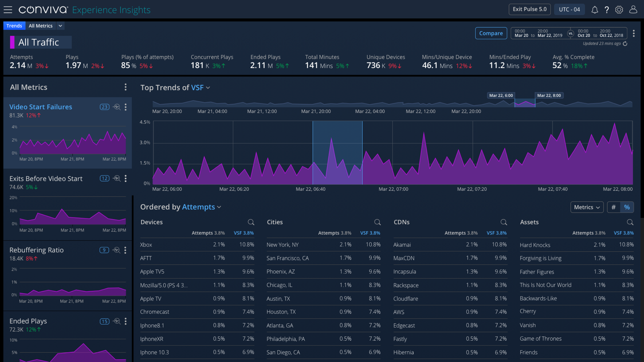This screenshot has width=644, height=362.
Task: Open Exits Before Video Start kebab menu
Action: point(126,178)
